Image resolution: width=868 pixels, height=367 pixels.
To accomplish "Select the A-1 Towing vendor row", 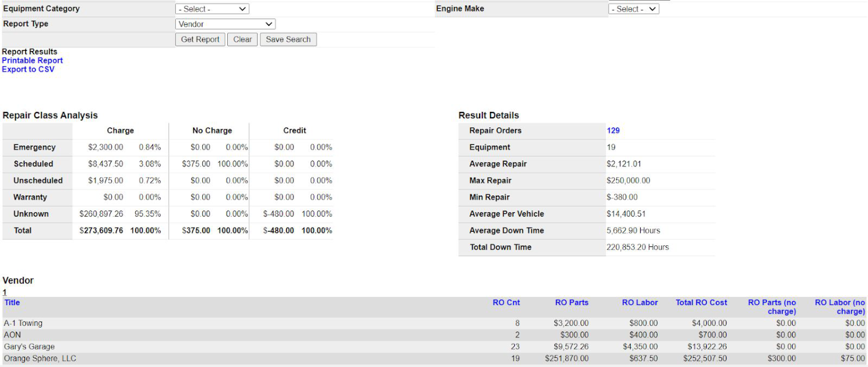I will tap(435, 323).
